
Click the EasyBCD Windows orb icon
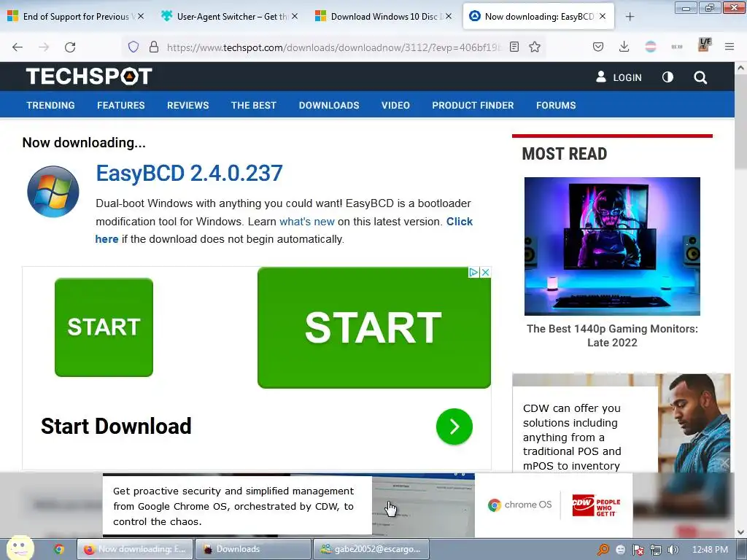(x=53, y=192)
